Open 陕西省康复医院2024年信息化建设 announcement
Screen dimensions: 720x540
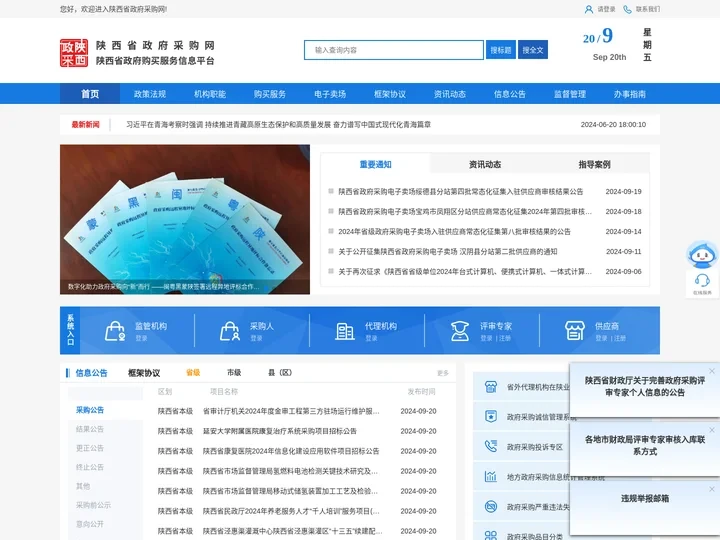(x=291, y=451)
